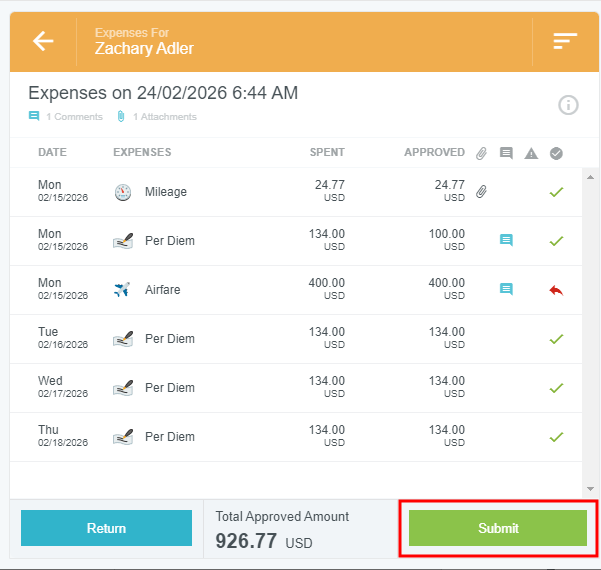Toggle approval checkmark on Tuesday Per Diem
Image resolution: width=601 pixels, height=570 pixels.
tap(556, 339)
